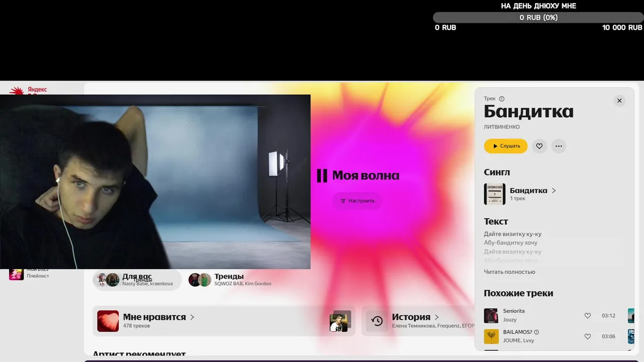This screenshot has height=362, width=644.
Task: Click the 478 треков count text
Action: [x=136, y=326]
